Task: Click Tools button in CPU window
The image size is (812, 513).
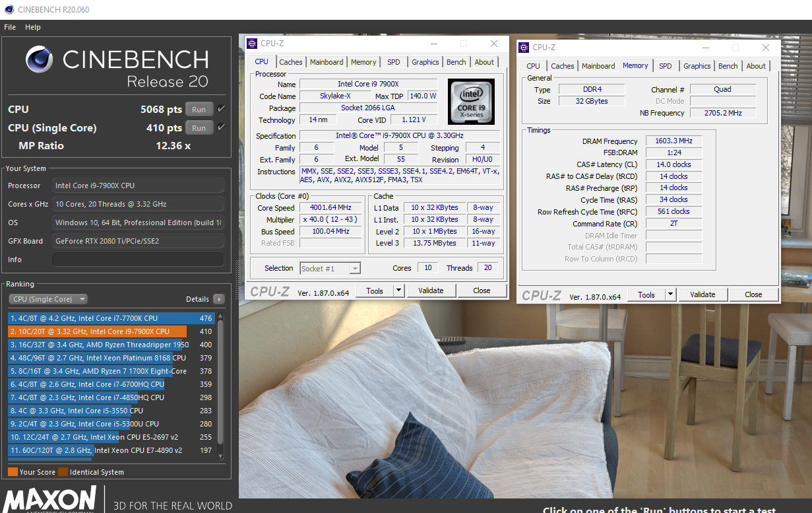Action: pyautogui.click(x=375, y=291)
